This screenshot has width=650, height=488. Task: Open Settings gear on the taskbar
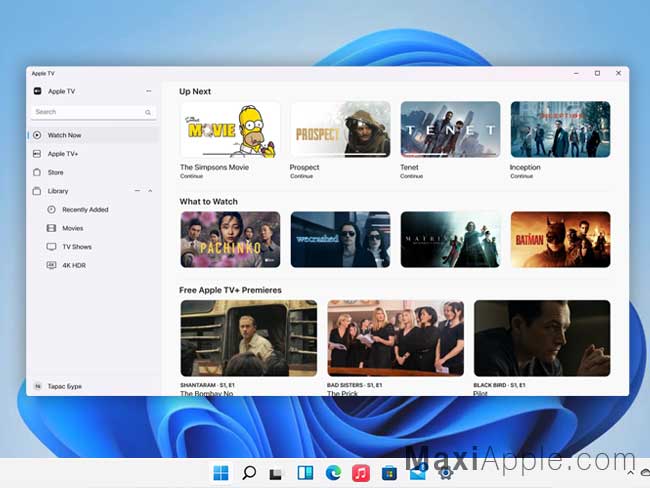(446, 473)
